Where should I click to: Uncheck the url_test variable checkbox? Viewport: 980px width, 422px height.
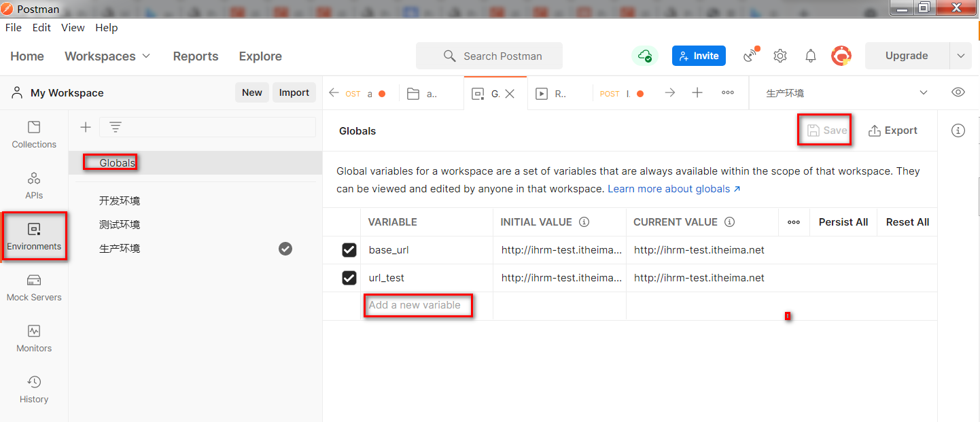pos(349,278)
